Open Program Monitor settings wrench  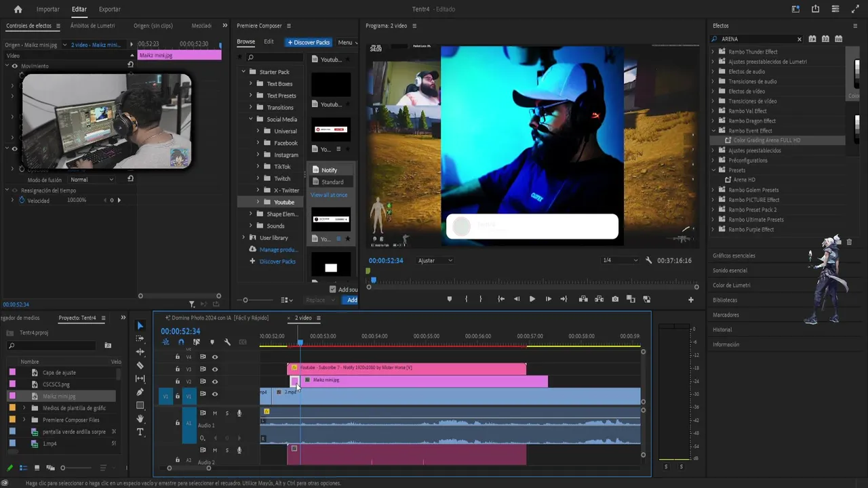[x=649, y=261]
